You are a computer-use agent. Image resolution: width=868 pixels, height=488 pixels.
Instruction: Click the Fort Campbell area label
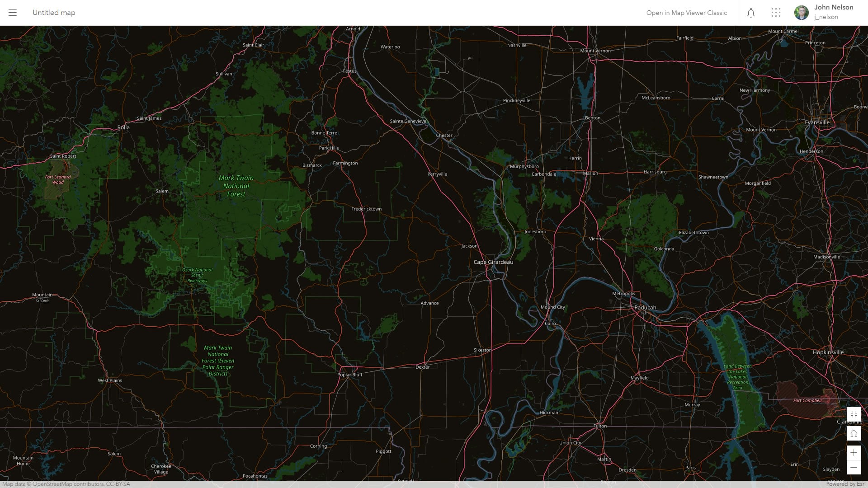coord(807,400)
